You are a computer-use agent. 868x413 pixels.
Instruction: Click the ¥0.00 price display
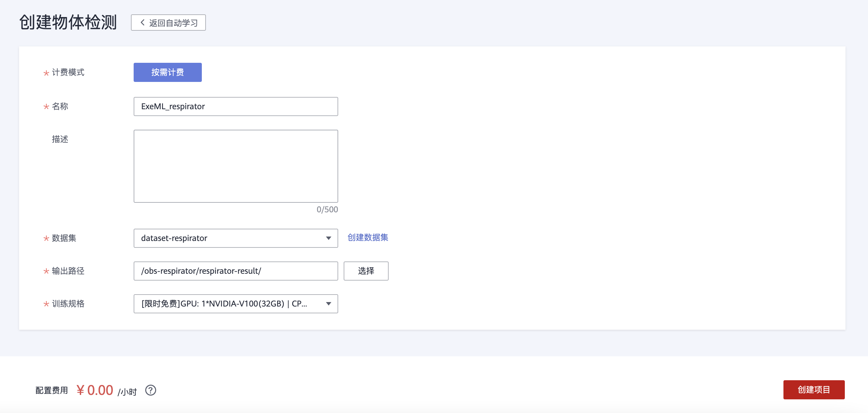tap(95, 390)
